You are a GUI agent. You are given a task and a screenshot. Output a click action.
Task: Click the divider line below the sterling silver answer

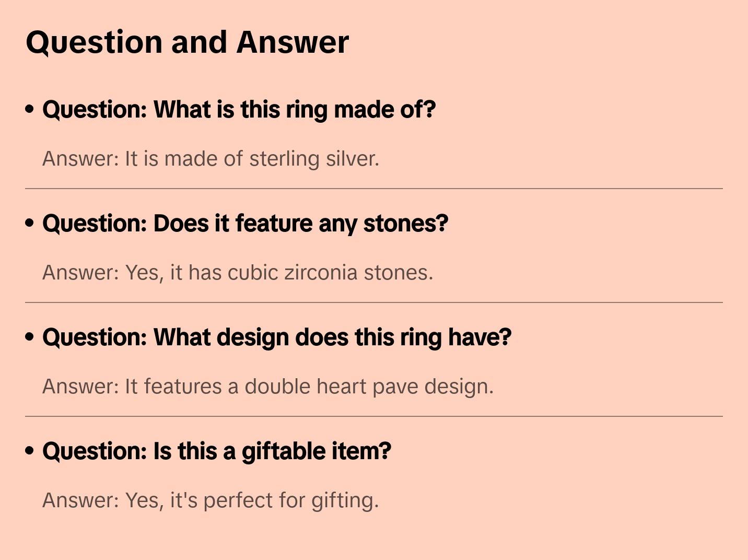click(x=374, y=189)
